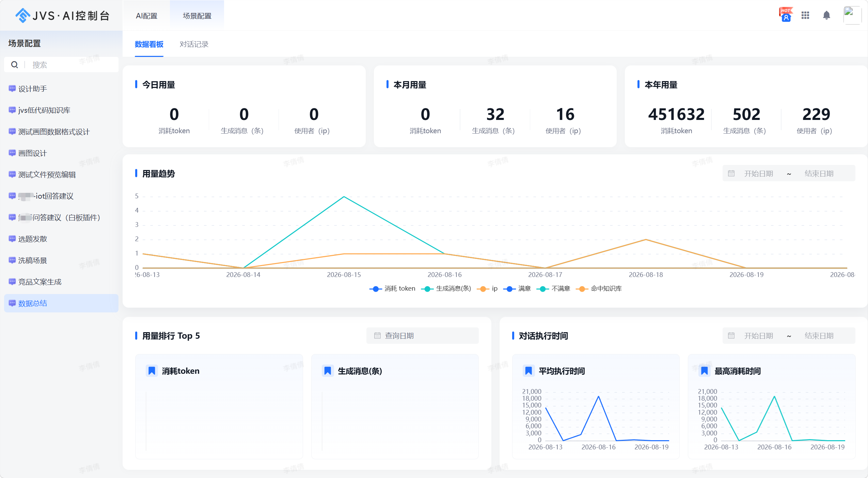Viewport: 868px width, 478px height.
Task: Click the 502 yearly messages value
Action: [x=746, y=114]
